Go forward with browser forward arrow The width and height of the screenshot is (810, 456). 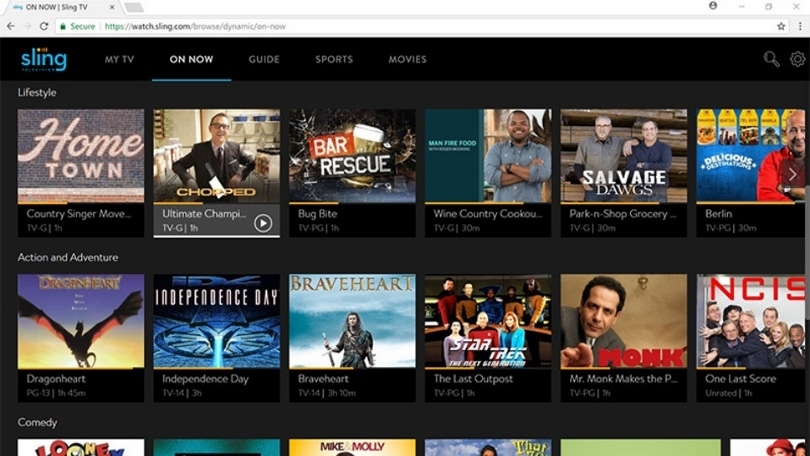click(x=27, y=26)
